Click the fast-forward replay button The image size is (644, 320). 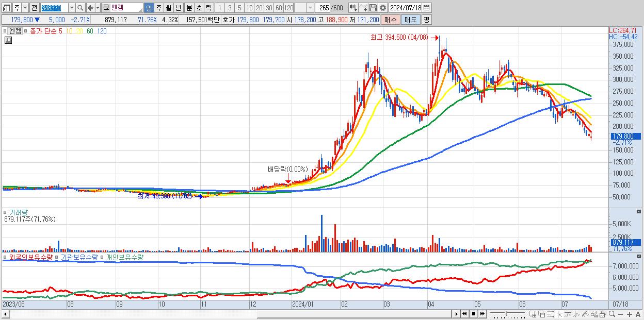click(482, 314)
